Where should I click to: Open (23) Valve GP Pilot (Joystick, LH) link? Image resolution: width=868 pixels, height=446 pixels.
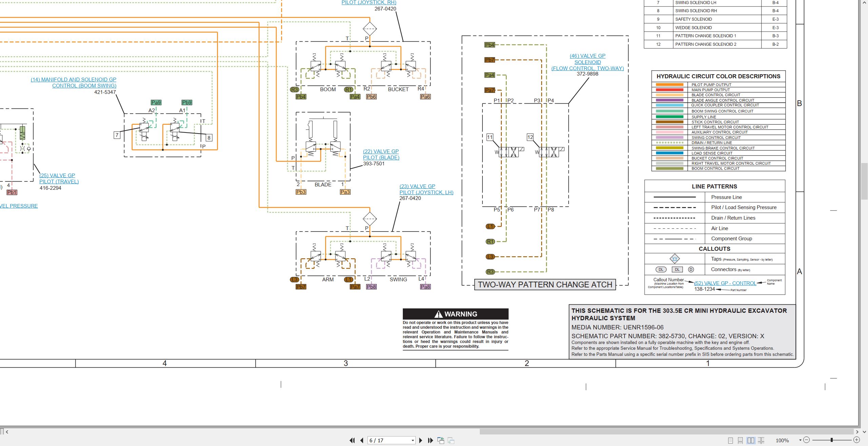pyautogui.click(x=426, y=189)
